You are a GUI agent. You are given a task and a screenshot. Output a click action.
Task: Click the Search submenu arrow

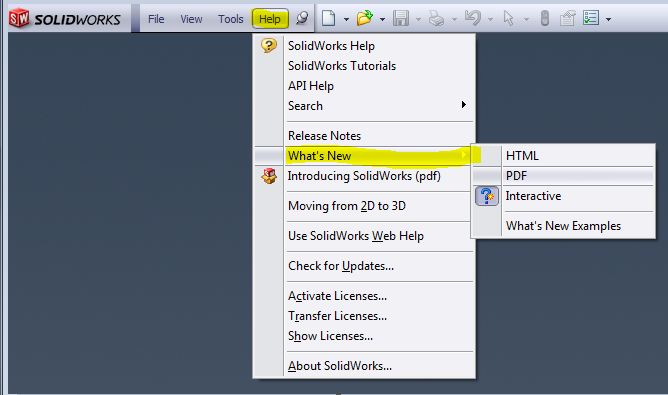(464, 105)
